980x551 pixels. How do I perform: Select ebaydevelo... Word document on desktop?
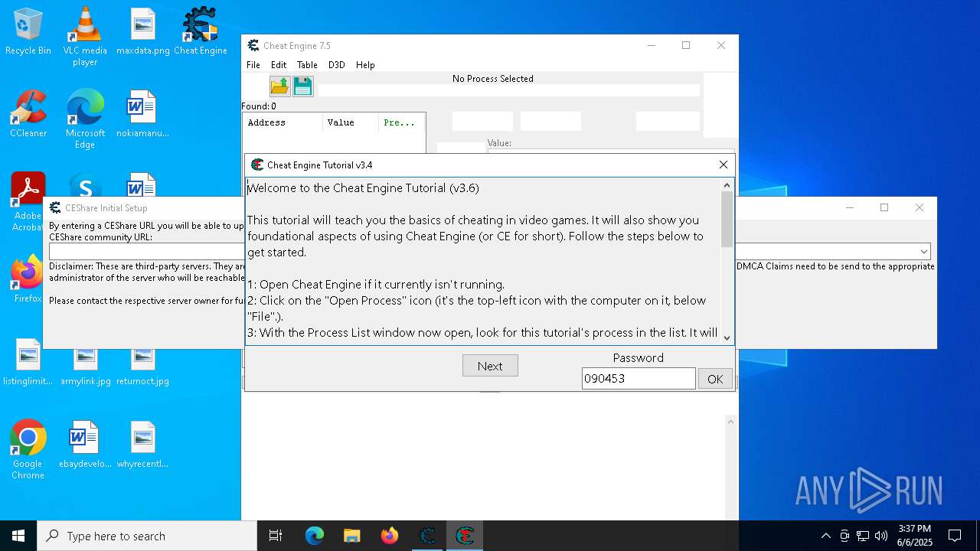85,445
